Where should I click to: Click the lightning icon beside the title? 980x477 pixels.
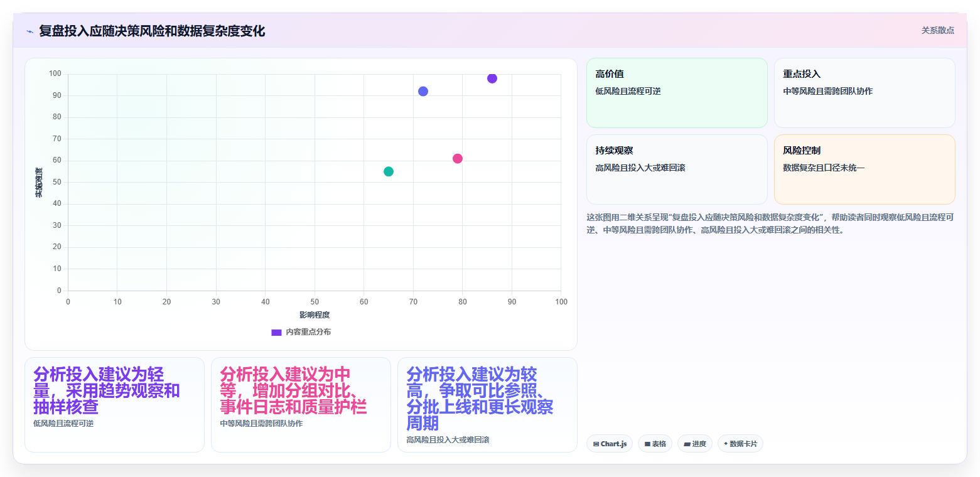30,31
